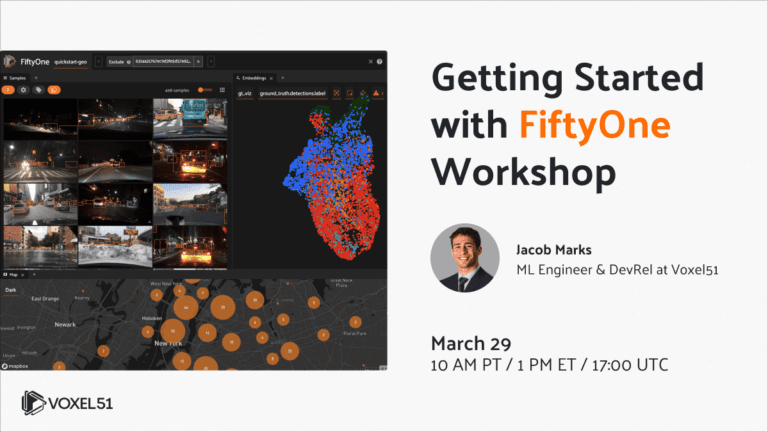
Task: Add a stage after the Exclude stage
Action: 211,62
